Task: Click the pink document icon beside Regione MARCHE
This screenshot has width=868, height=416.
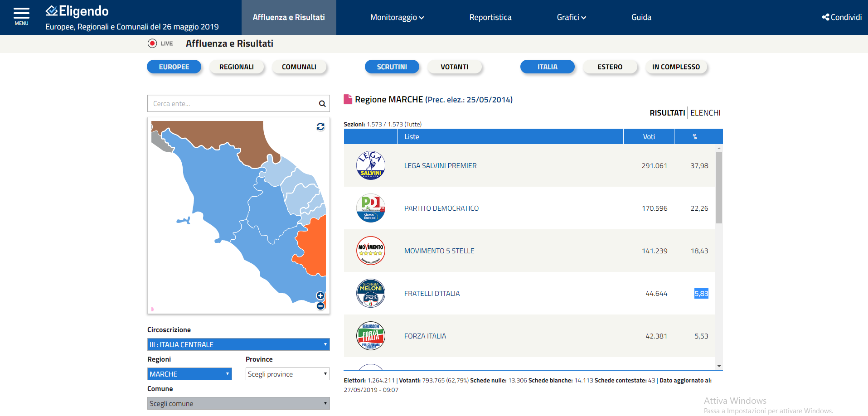Action: pyautogui.click(x=348, y=99)
